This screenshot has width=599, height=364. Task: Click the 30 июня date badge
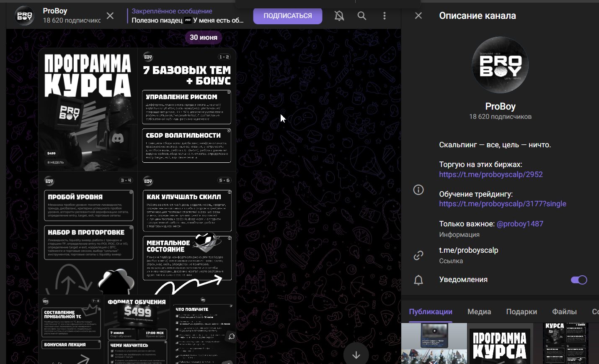[x=204, y=37]
